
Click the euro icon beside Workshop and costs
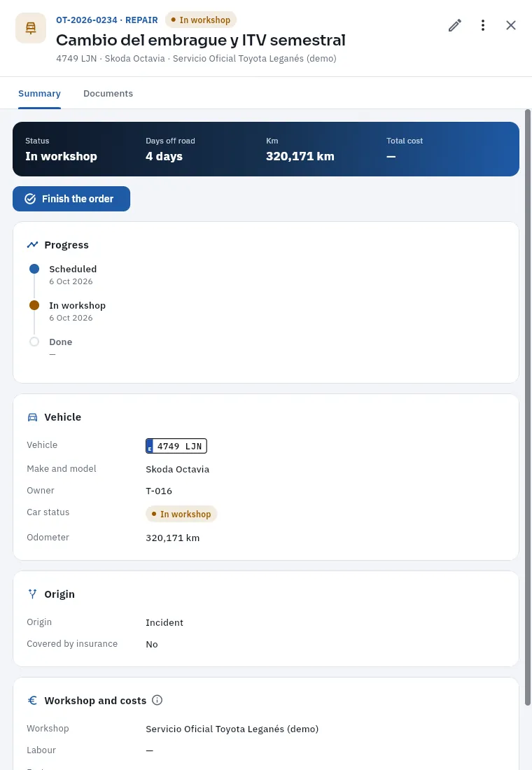tap(32, 701)
